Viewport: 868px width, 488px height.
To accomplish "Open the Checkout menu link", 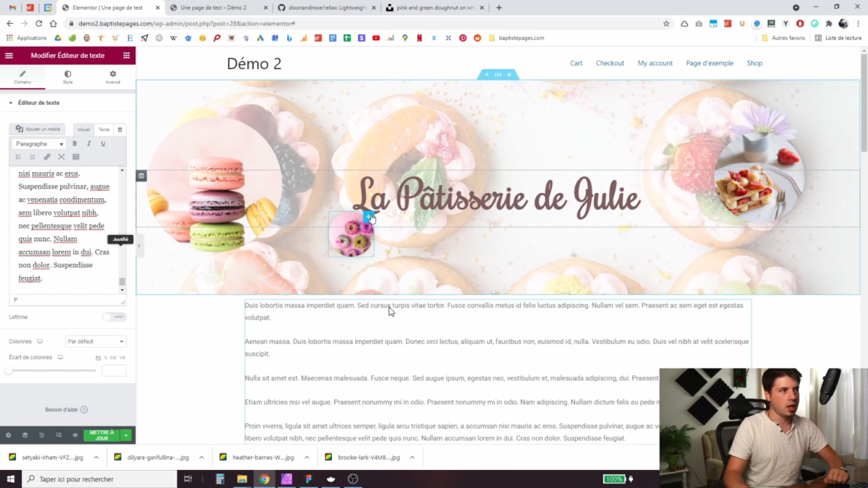I will pyautogui.click(x=610, y=63).
